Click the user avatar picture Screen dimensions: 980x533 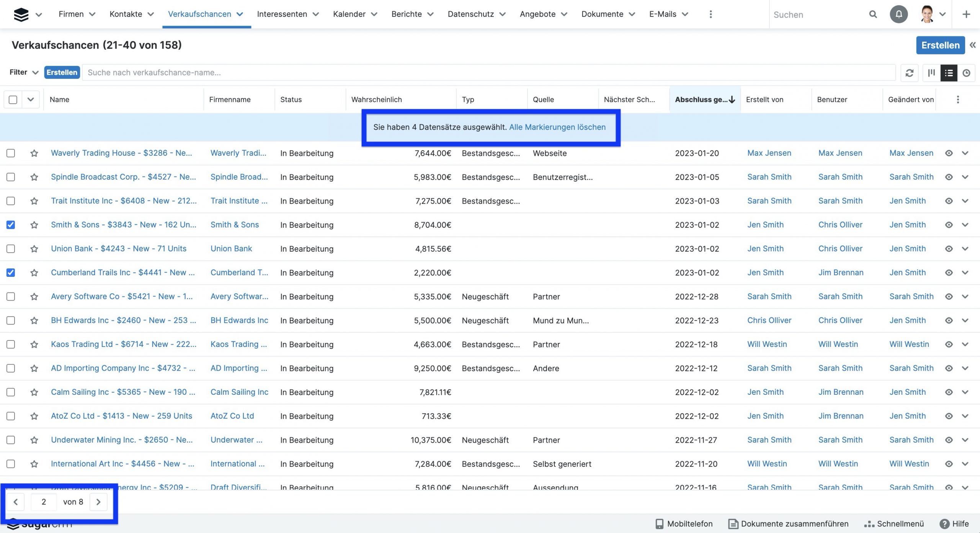tap(927, 15)
